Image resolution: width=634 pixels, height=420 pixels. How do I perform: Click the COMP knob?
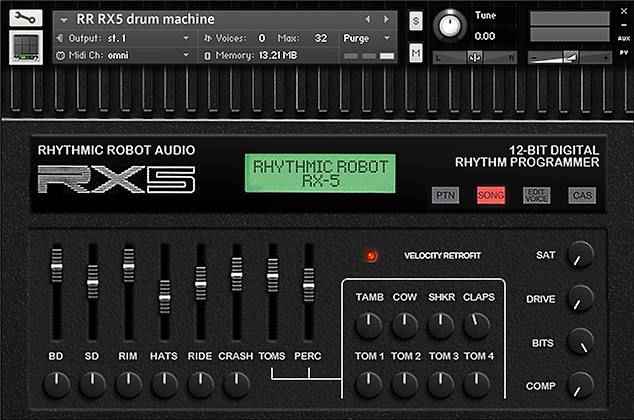click(581, 386)
